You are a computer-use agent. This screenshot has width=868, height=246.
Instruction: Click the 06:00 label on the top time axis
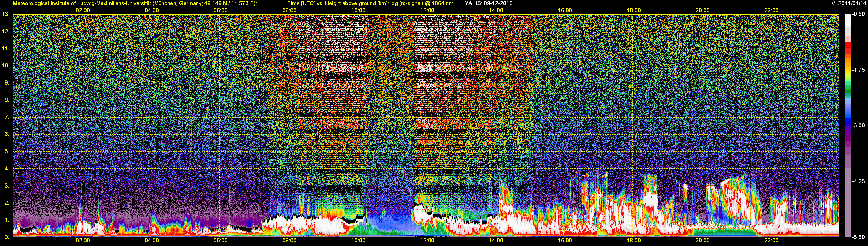221,10
